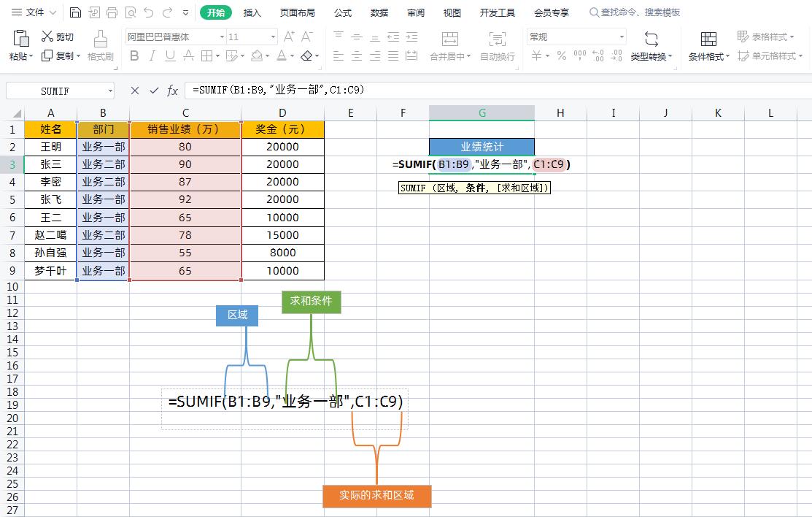Click inside the formula bar text

[278, 91]
